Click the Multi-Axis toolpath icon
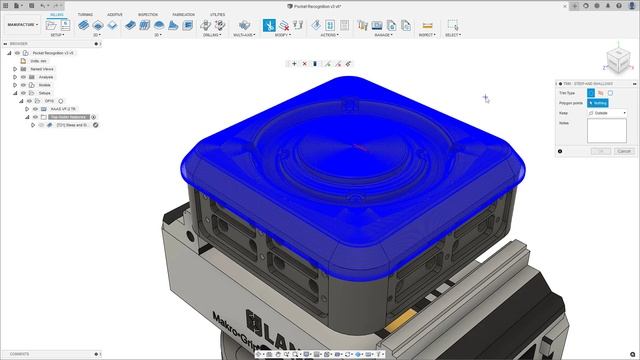This screenshot has width=640, height=360. [244, 25]
